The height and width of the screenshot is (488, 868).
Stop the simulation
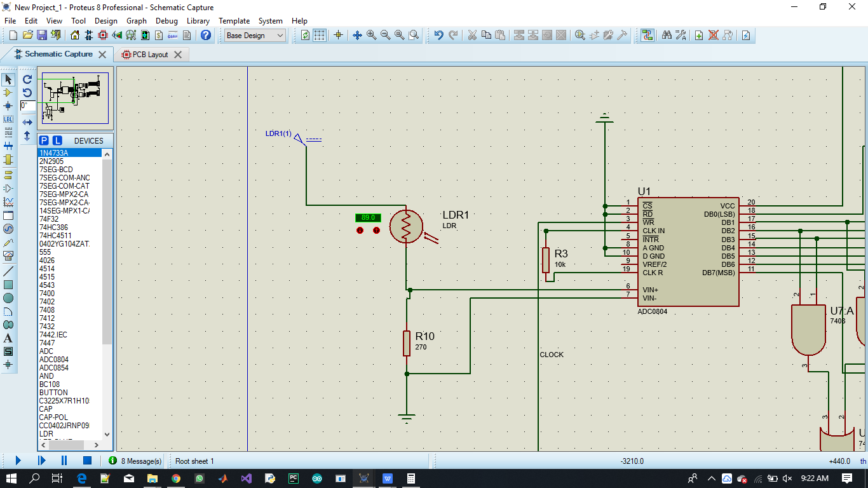point(88,461)
